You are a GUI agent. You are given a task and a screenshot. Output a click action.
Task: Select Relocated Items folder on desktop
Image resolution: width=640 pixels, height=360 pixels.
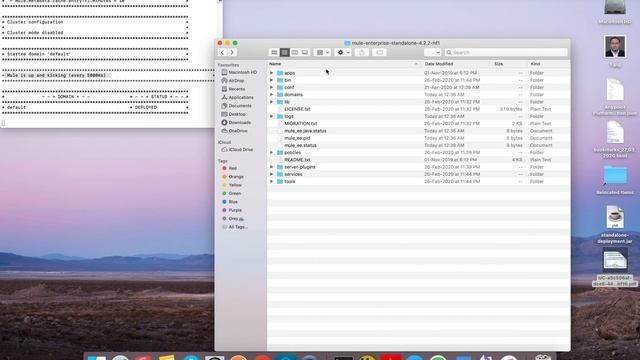click(x=615, y=180)
